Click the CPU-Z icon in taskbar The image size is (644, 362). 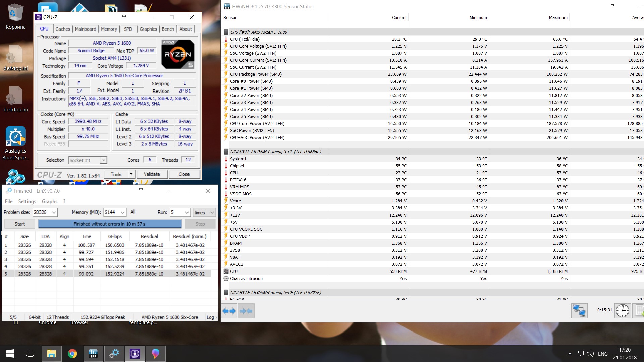(x=135, y=354)
